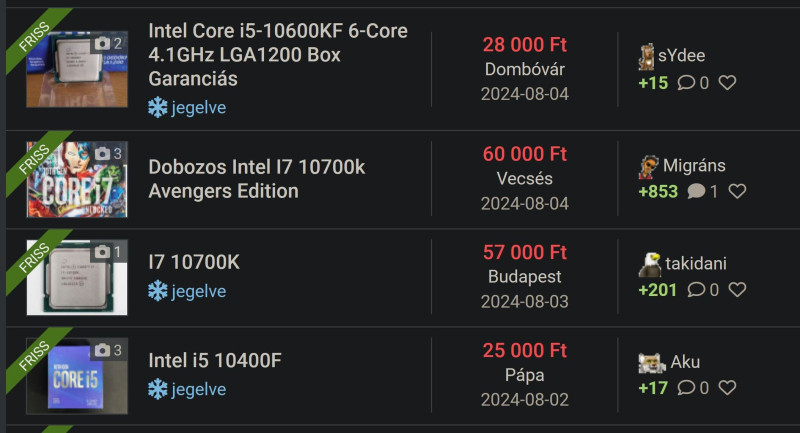Open sYdee's avatar icon
The width and height of the screenshot is (800, 433).
click(646, 57)
